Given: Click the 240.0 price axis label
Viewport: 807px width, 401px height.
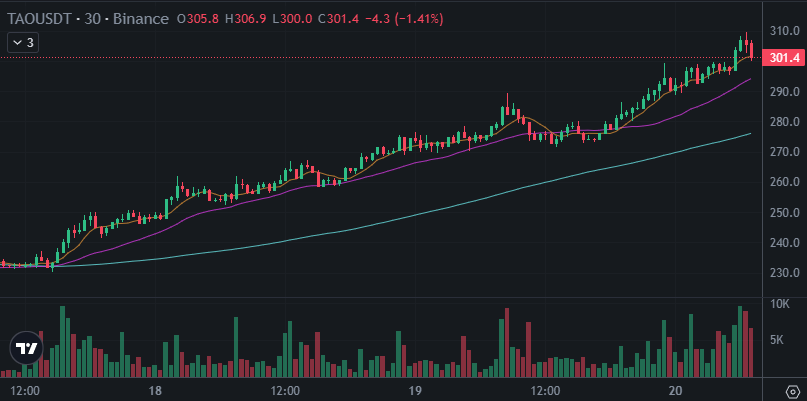Looking at the screenshot, I should (784, 242).
